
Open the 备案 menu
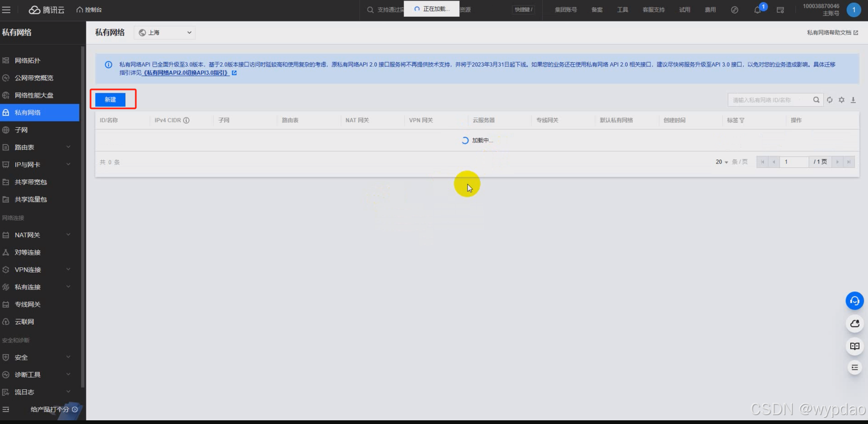(597, 9)
